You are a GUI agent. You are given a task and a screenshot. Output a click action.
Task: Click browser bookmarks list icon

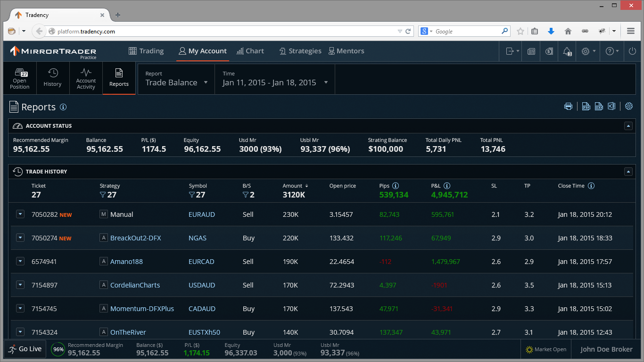pos(535,31)
